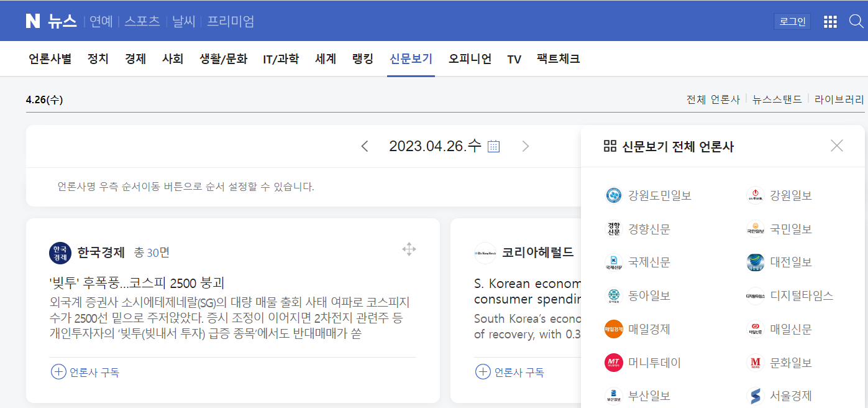Click the plus icon on 코리아헤럴드 subscribe
This screenshot has width=868, height=408.
tap(483, 372)
